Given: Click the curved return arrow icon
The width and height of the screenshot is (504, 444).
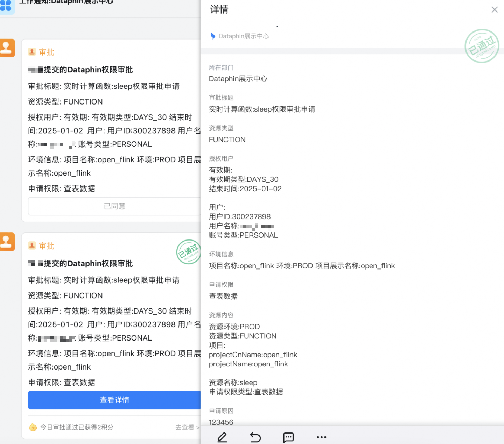Looking at the screenshot, I should point(255,437).
